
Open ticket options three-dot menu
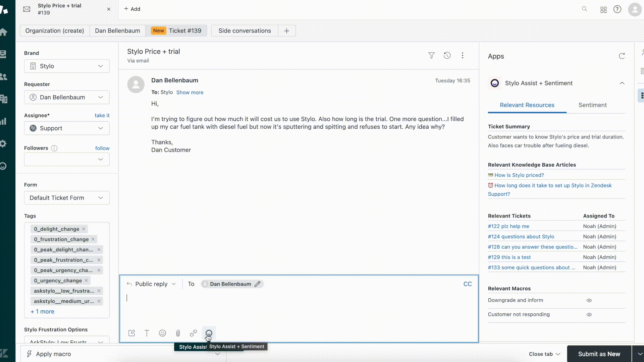pyautogui.click(x=463, y=56)
